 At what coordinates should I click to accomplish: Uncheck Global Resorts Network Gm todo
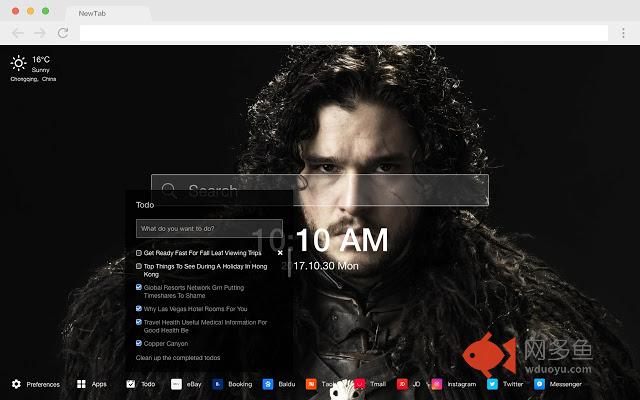click(139, 287)
